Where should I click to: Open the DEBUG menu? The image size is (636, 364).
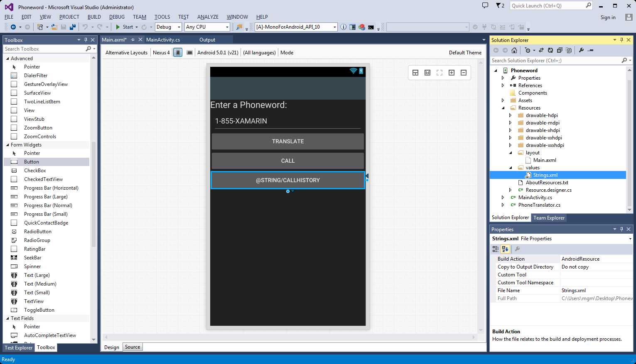coord(117,17)
